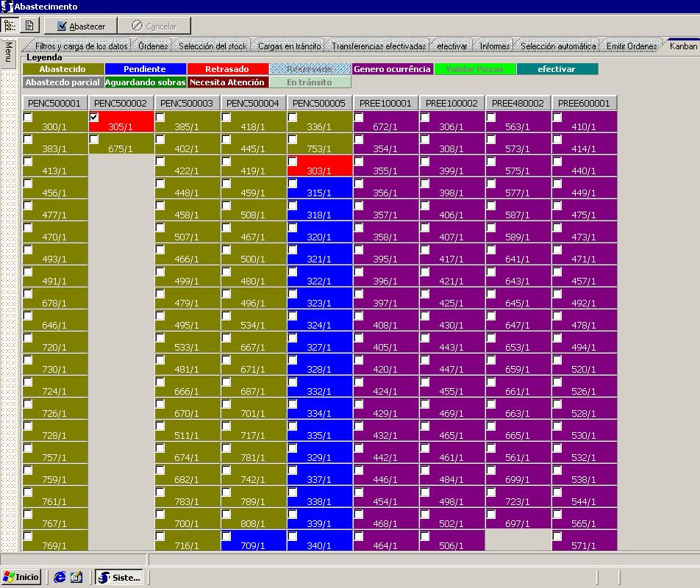Screen dimensions: 700x588
Task: Open the Inicio start menu
Action: (21, 577)
